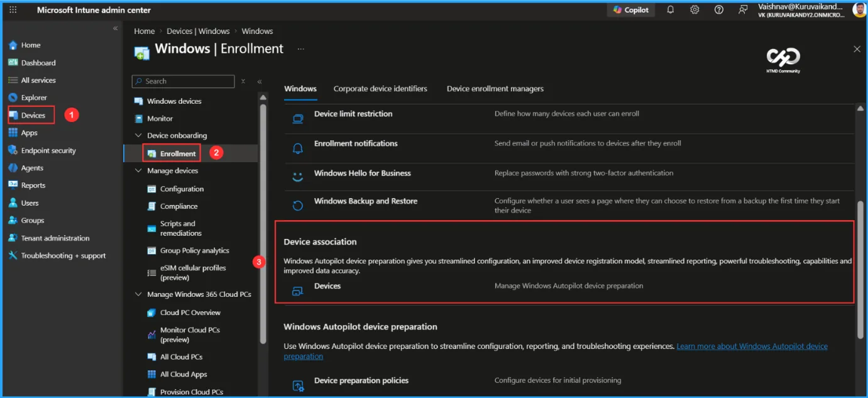Click the Reports icon in navigation
868x398 pixels.
click(x=13, y=185)
